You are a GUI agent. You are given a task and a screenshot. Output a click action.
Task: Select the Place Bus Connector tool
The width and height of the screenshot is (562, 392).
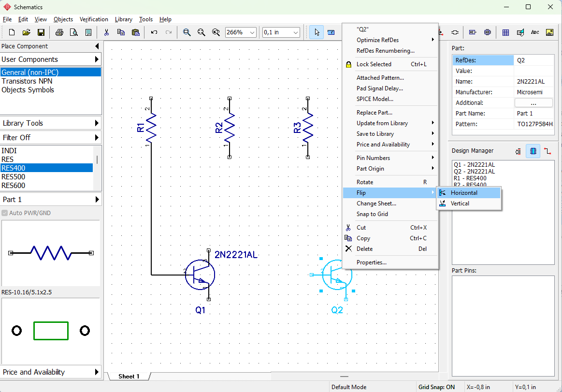pos(455,32)
